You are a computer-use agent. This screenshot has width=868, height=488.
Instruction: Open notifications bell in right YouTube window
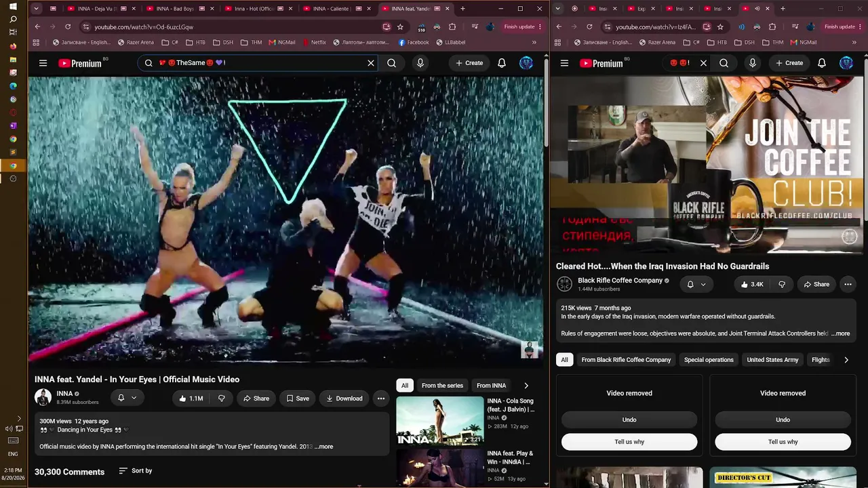821,63
